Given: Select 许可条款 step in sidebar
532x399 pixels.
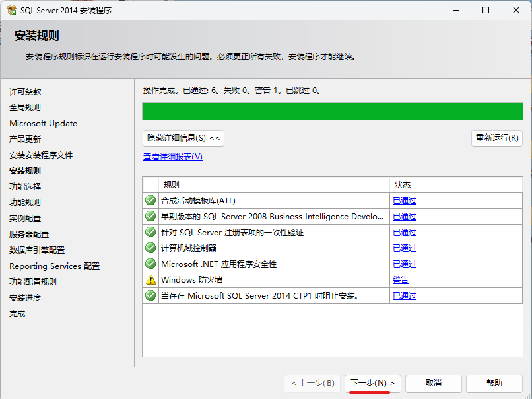Looking at the screenshot, I should (x=25, y=91).
